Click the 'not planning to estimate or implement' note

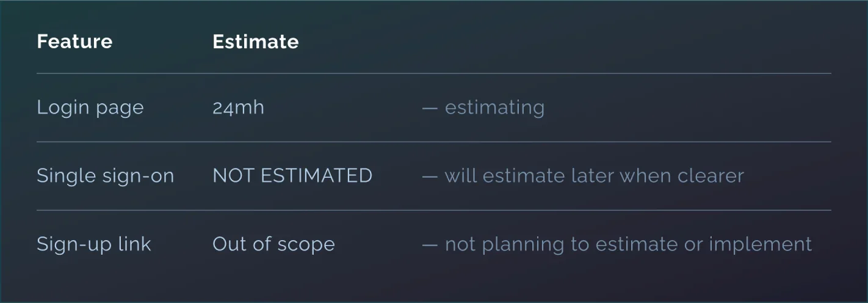(628, 244)
